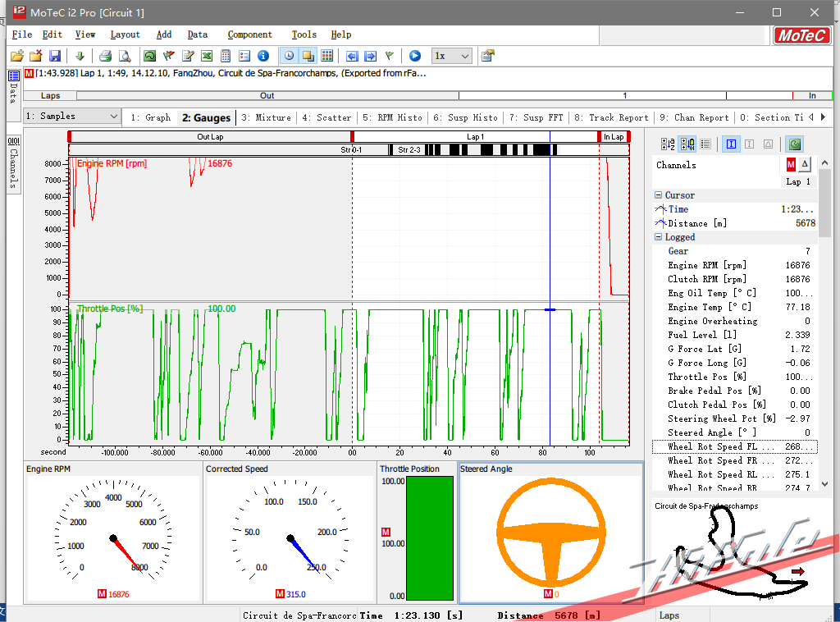Open the 1x playback speed dropdown

(x=451, y=56)
